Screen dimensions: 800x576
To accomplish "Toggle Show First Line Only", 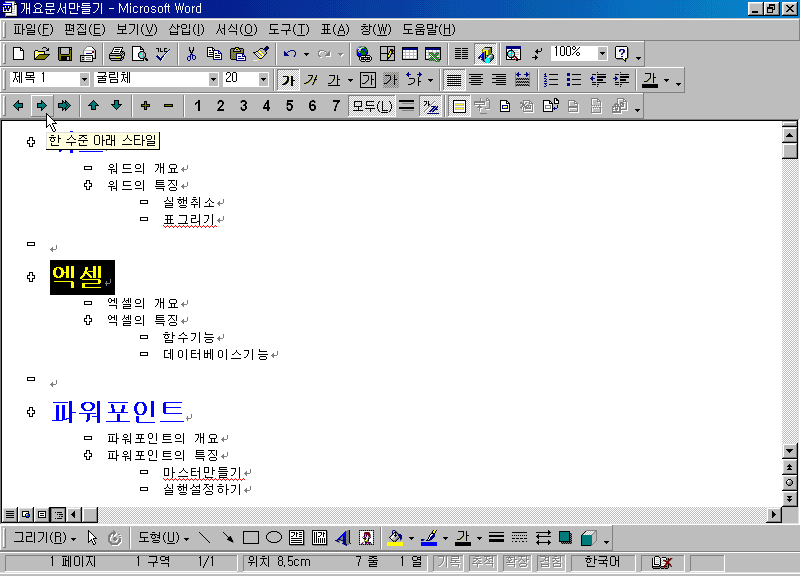I will click(407, 106).
